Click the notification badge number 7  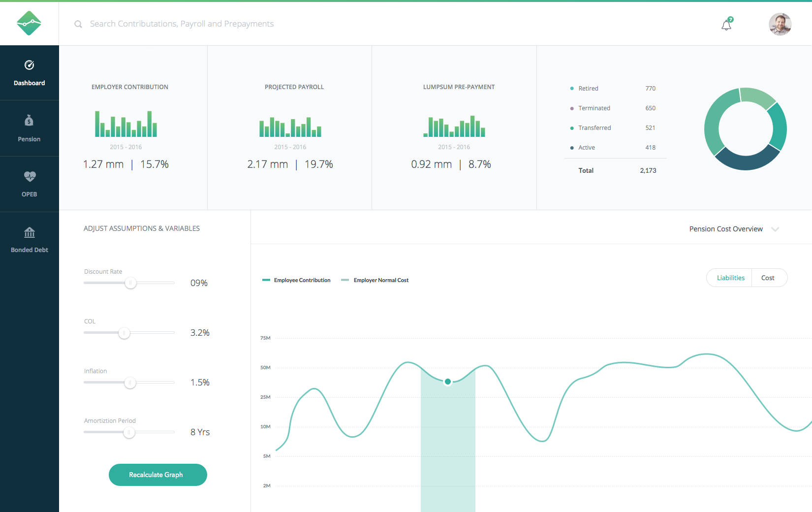click(730, 20)
